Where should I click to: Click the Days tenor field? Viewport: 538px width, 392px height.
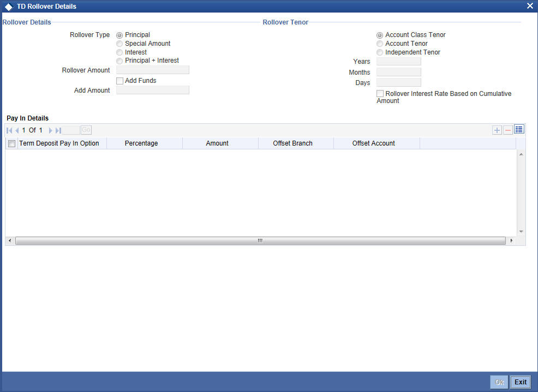(399, 82)
